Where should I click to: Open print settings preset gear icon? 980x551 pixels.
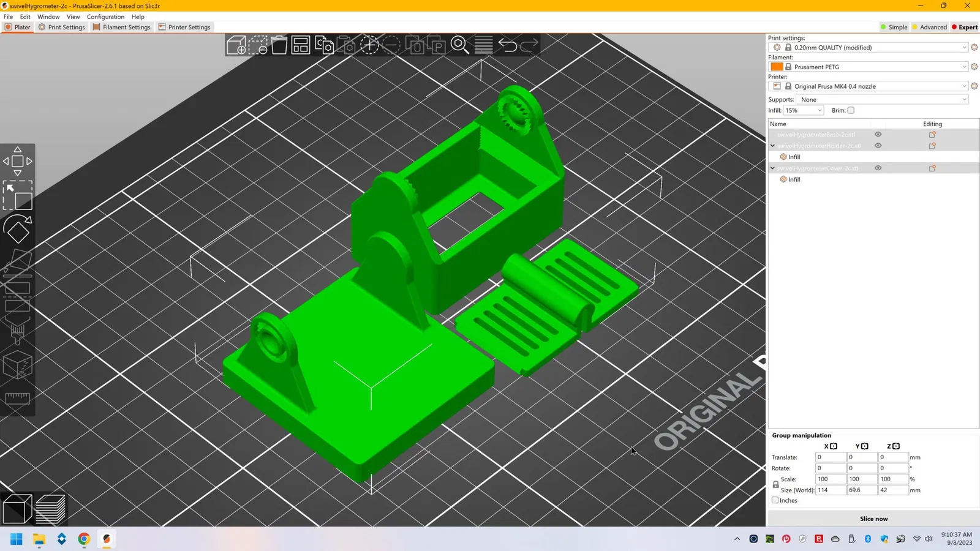click(x=974, y=47)
